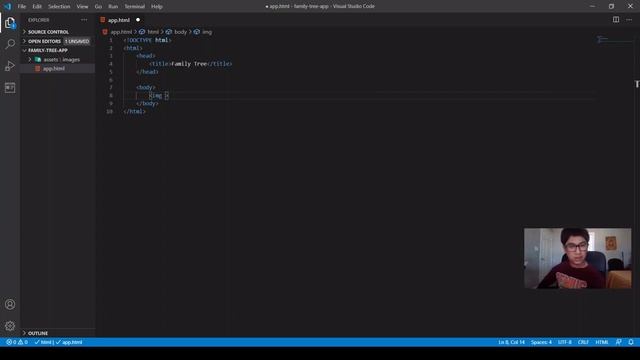Click app.html in the breadcrumb path
Viewport: 640px width, 360px height.
121,32
